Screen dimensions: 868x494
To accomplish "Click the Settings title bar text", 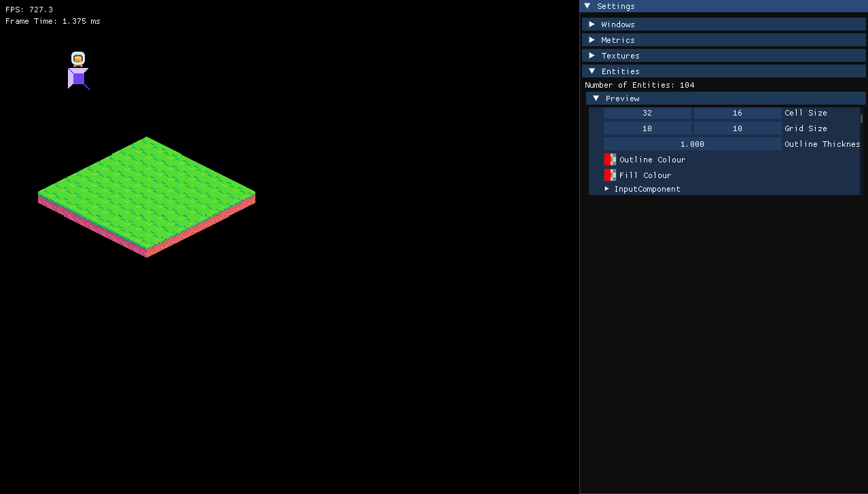I will click(x=616, y=6).
